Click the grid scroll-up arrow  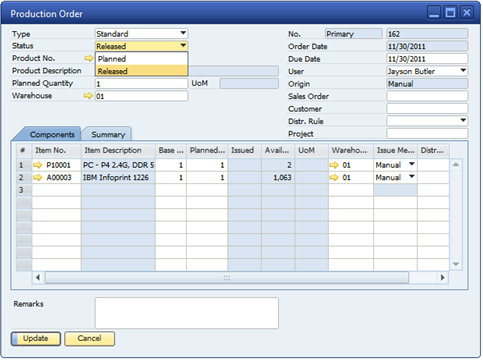click(x=456, y=164)
